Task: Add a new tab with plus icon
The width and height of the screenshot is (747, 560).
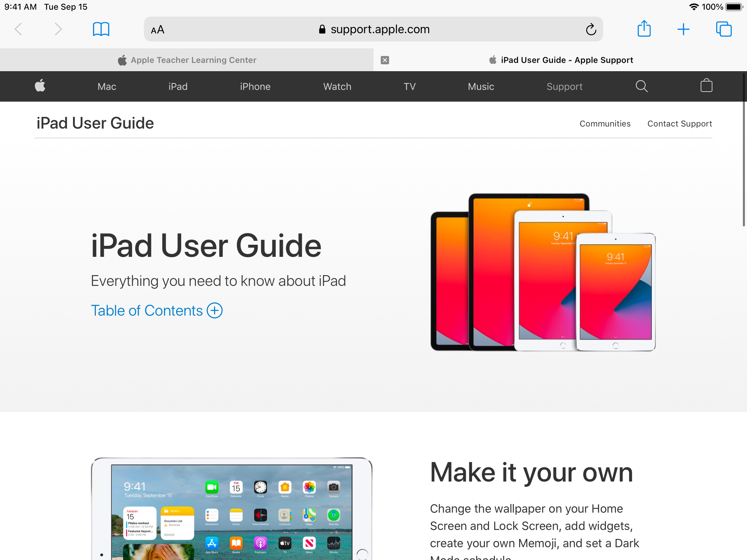Action: click(683, 29)
